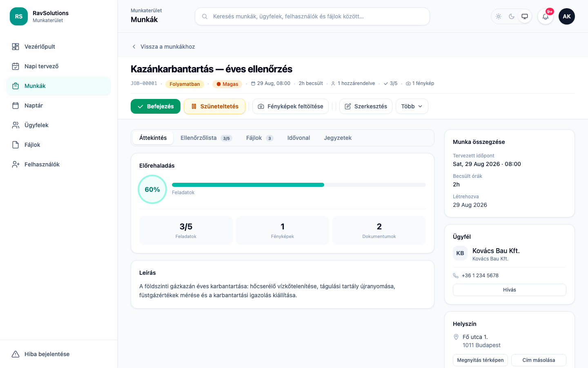
Task: Click 1 fénykép photo count text
Action: (423, 83)
